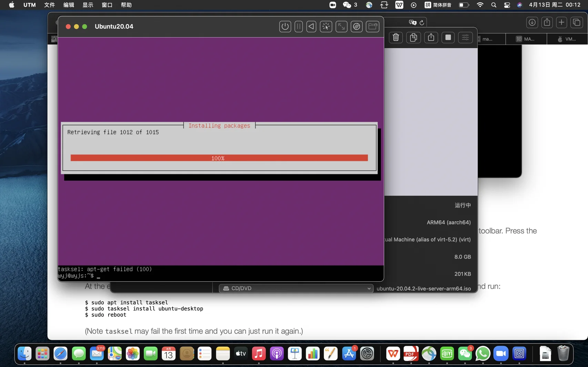Delete the VM with the trash icon
This screenshot has width=588, height=367.
click(396, 38)
